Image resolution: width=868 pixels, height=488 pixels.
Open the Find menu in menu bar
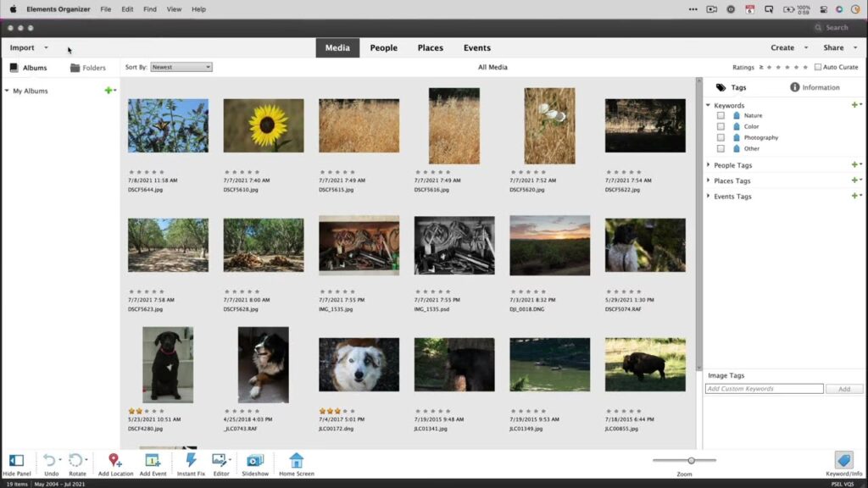149,9
